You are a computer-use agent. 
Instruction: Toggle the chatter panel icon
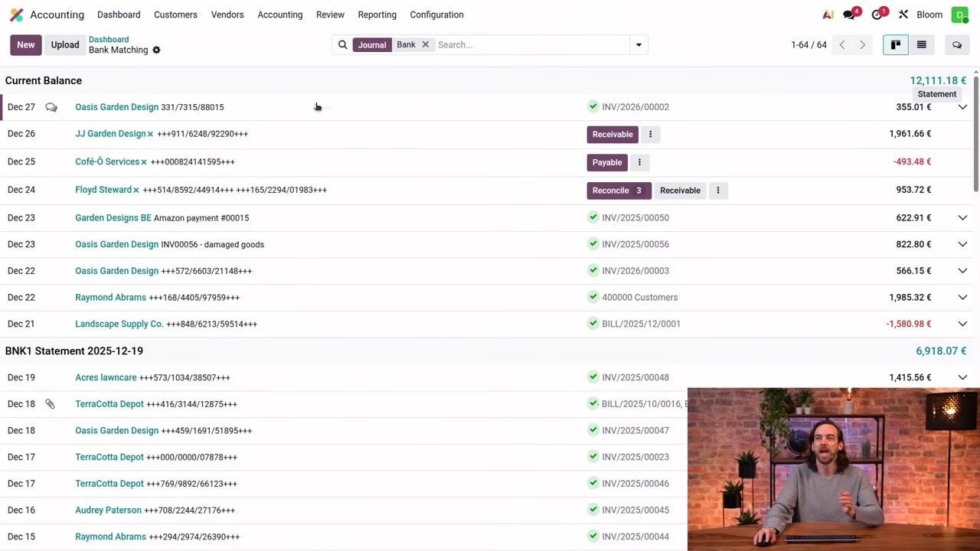click(x=956, y=45)
